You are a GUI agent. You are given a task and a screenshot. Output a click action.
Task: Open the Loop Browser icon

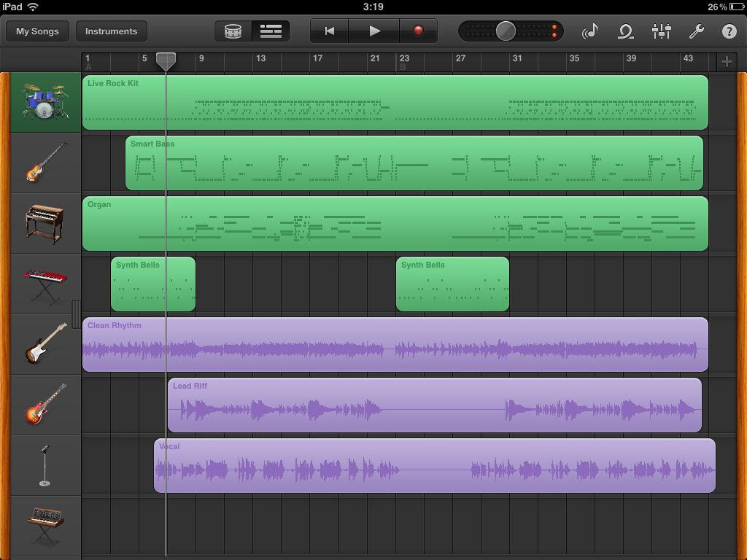coord(625,31)
